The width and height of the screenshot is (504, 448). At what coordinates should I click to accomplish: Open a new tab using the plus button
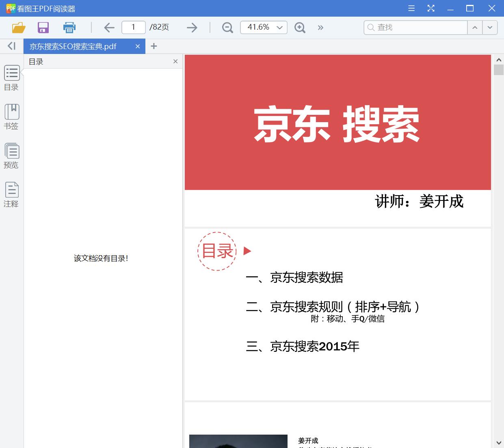tap(154, 46)
